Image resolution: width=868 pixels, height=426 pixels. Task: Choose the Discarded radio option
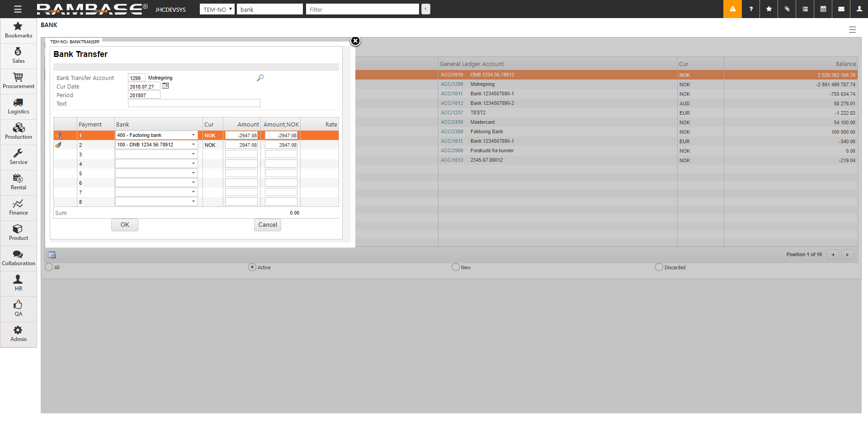[659, 267]
